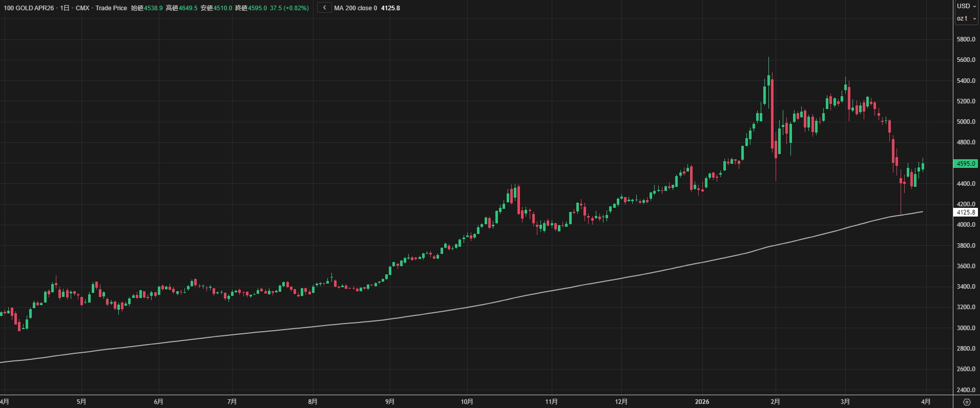
Task: Click the white 4125.8 MA price label
Action: coord(966,212)
